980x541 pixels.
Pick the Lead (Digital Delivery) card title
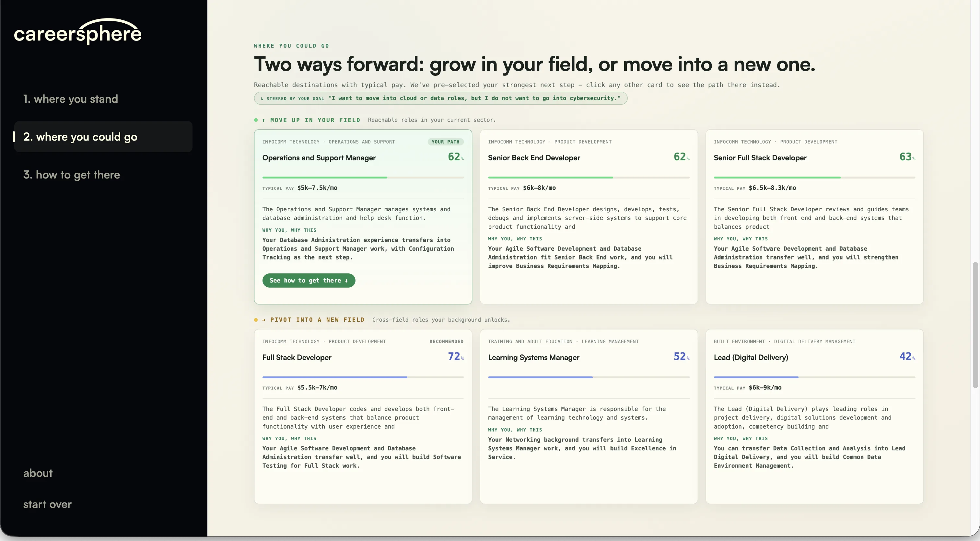click(x=751, y=357)
